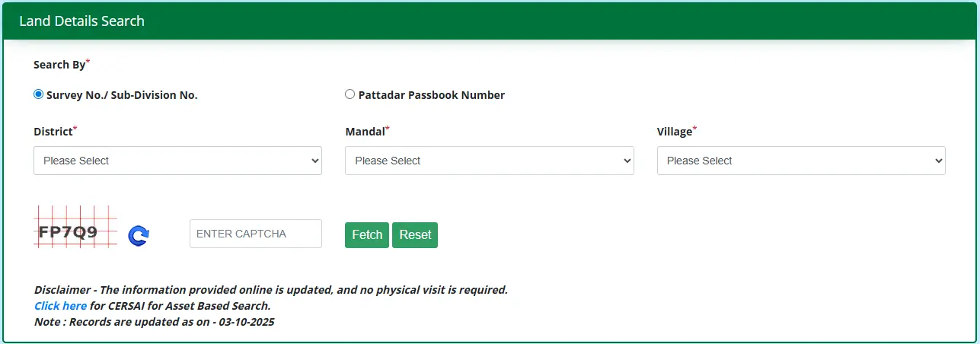Open the Village selection dropdown
Image resolution: width=980 pixels, height=344 pixels.
click(800, 161)
